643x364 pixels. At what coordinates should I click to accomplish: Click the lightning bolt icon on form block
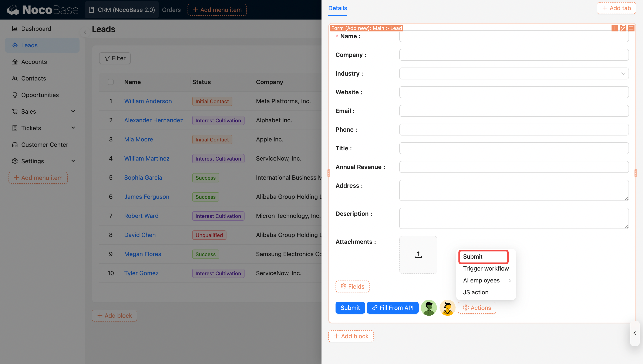pyautogui.click(x=623, y=28)
